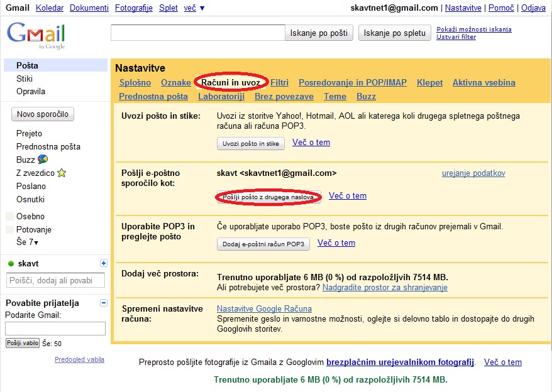
Task: Click 'Več o tem' next to import button
Action: tap(311, 142)
